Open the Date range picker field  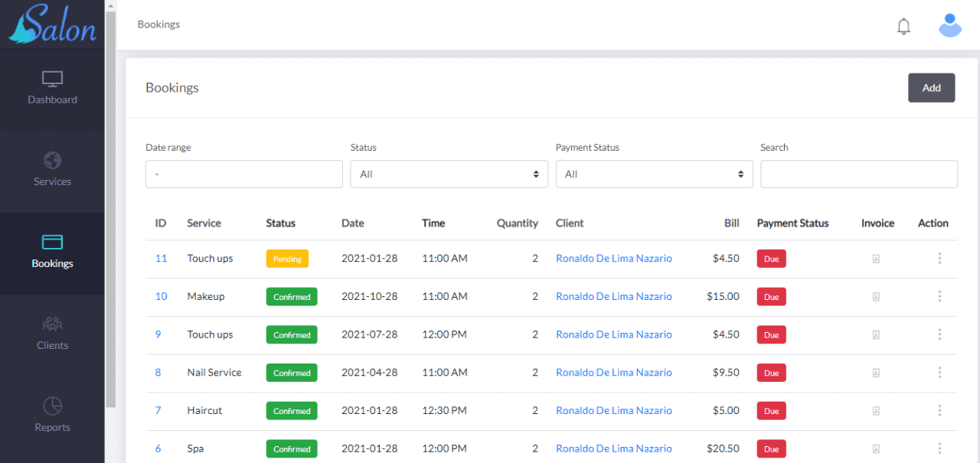(x=243, y=174)
